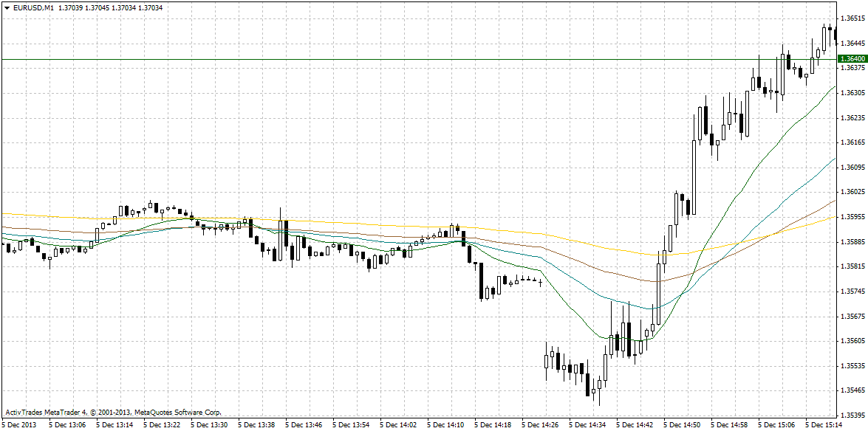Select the open quote 1.37039 in header

pyautogui.click(x=70, y=7)
